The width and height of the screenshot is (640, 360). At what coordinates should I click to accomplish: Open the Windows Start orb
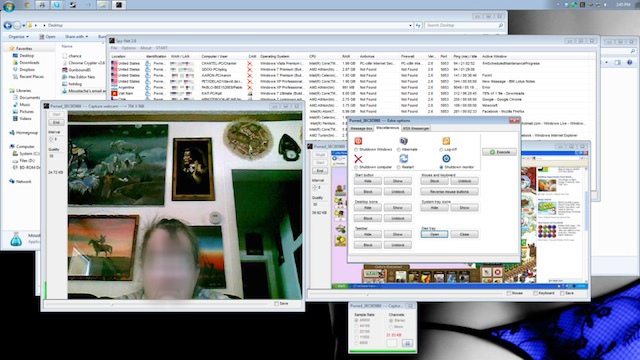9,6
